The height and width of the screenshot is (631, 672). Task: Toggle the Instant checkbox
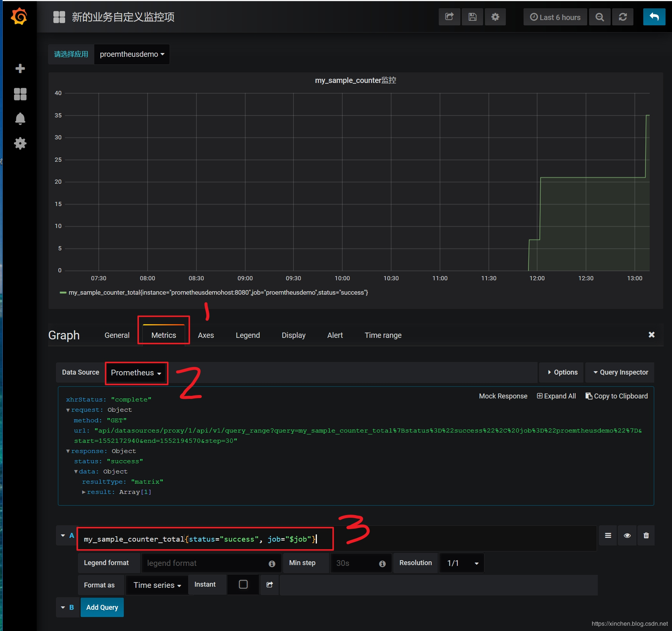point(243,584)
